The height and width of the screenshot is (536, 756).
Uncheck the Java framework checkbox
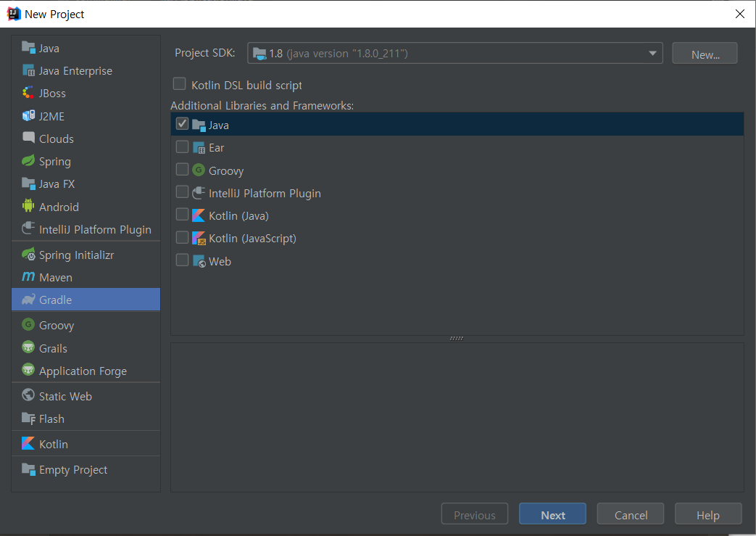click(x=182, y=123)
